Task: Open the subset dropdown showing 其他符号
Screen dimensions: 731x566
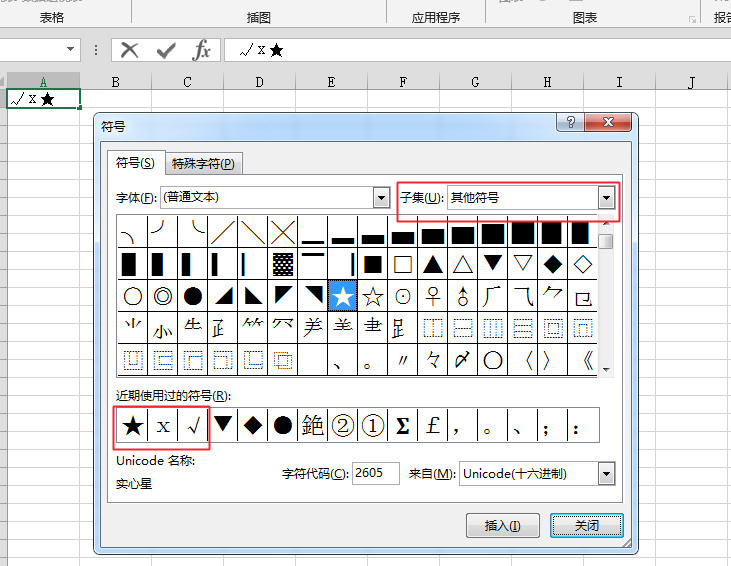Action: coord(606,198)
